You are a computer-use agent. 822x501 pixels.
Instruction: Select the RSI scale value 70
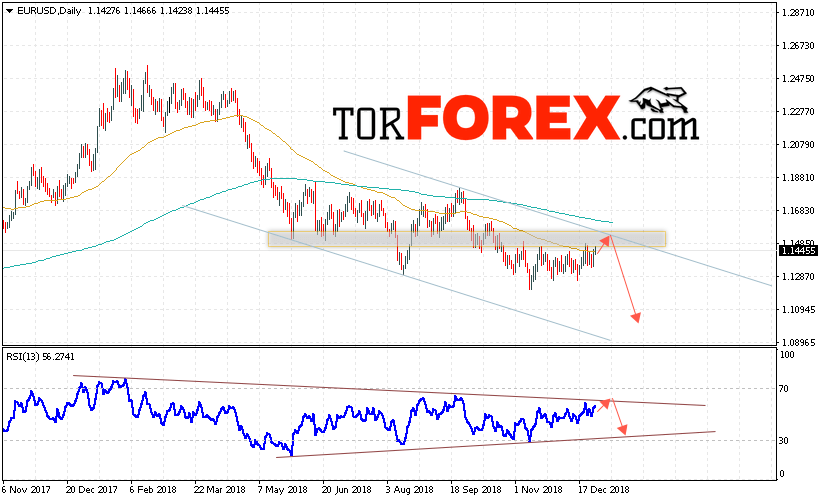pyautogui.click(x=784, y=389)
